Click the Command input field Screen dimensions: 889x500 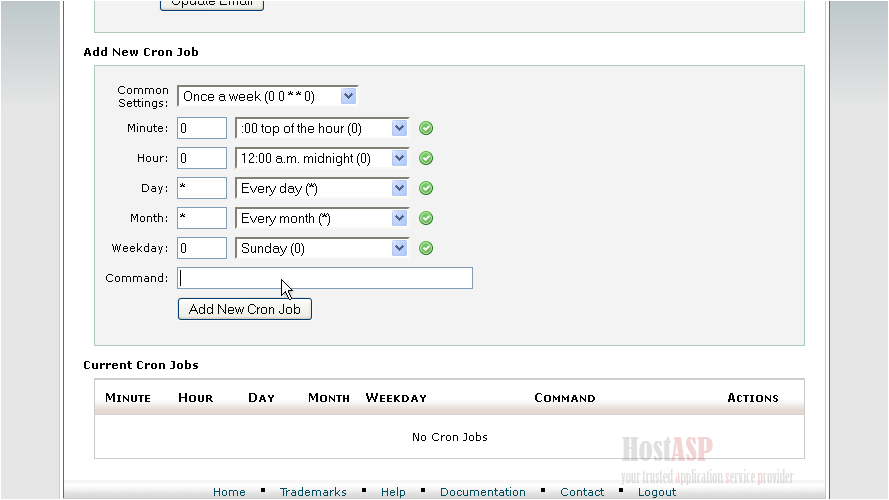[325, 278]
